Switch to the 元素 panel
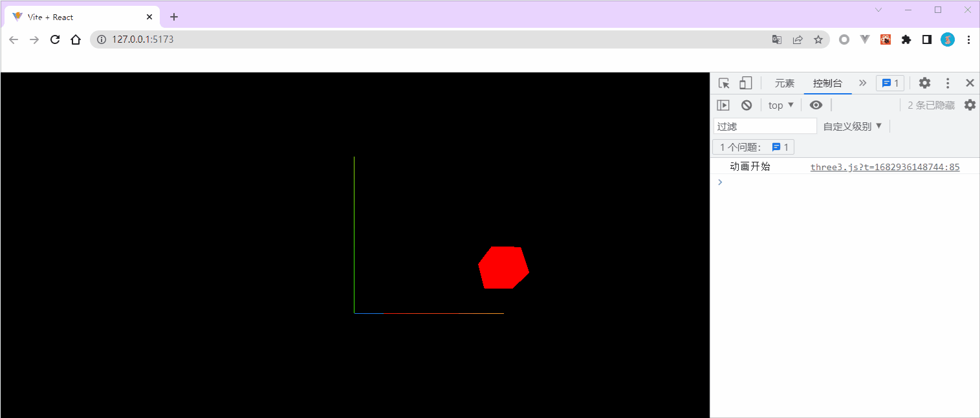Screen dimensions: 980x418 pyautogui.click(x=785, y=83)
